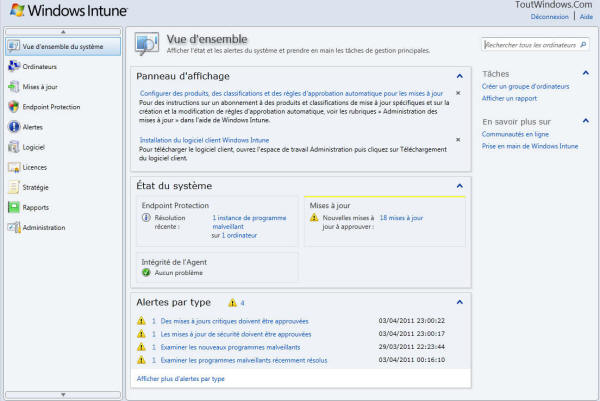Click the 1 ordinateur link
600x401 pixels.
[x=239, y=235]
